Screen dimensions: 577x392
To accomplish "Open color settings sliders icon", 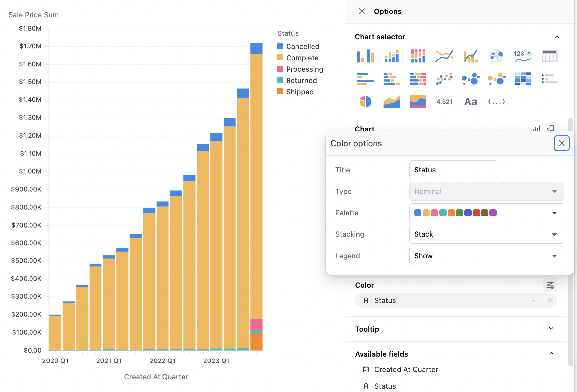I will coord(550,285).
